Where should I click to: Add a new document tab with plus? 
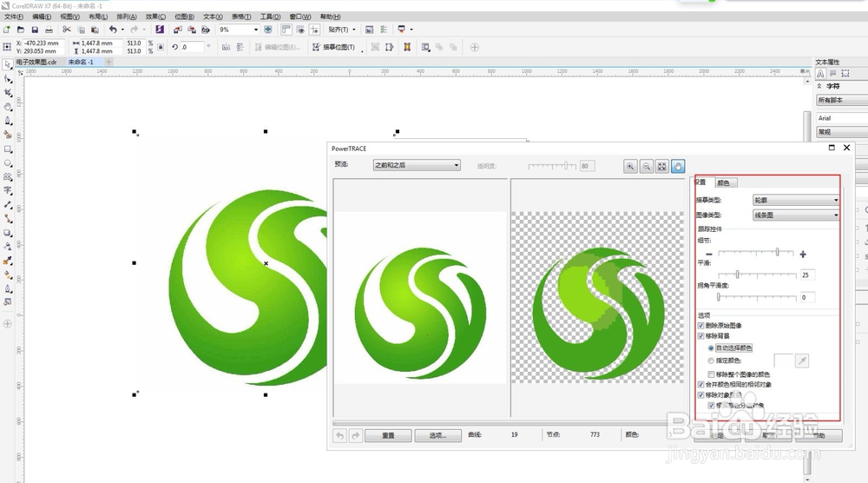point(108,62)
